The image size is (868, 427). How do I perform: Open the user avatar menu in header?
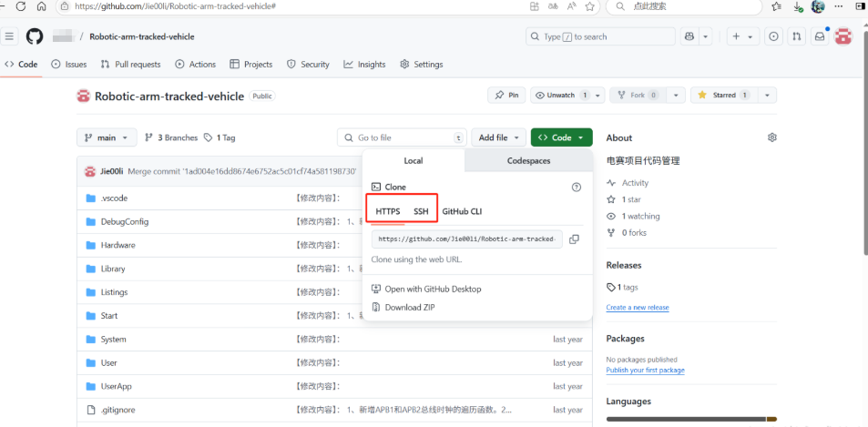843,36
